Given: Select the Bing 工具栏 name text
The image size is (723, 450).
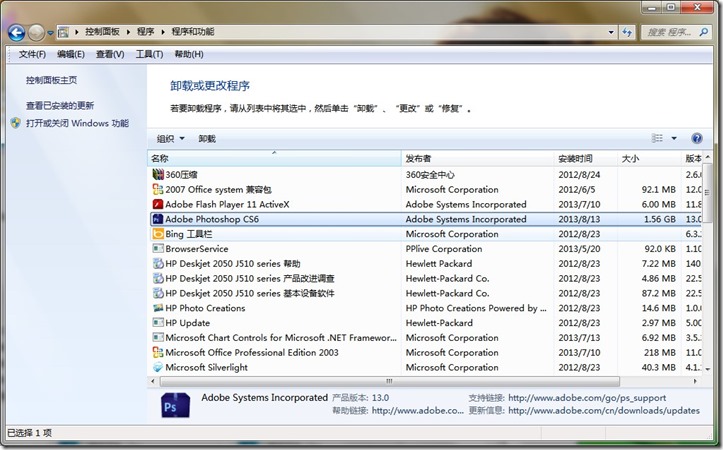Looking at the screenshot, I should 189,234.
